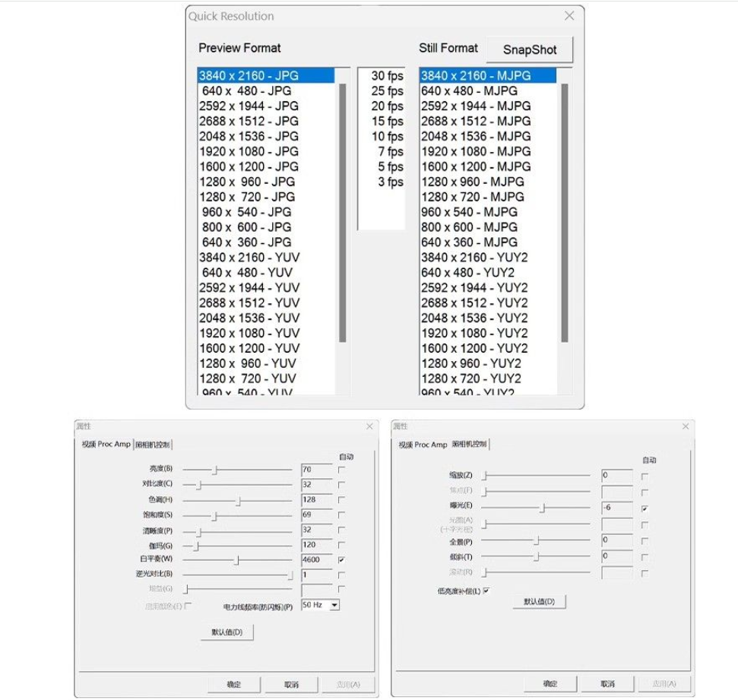Screen dimensions: 738x700
Task: Click 默认值(D) in the Proc Amp dialog
Action: tap(226, 632)
